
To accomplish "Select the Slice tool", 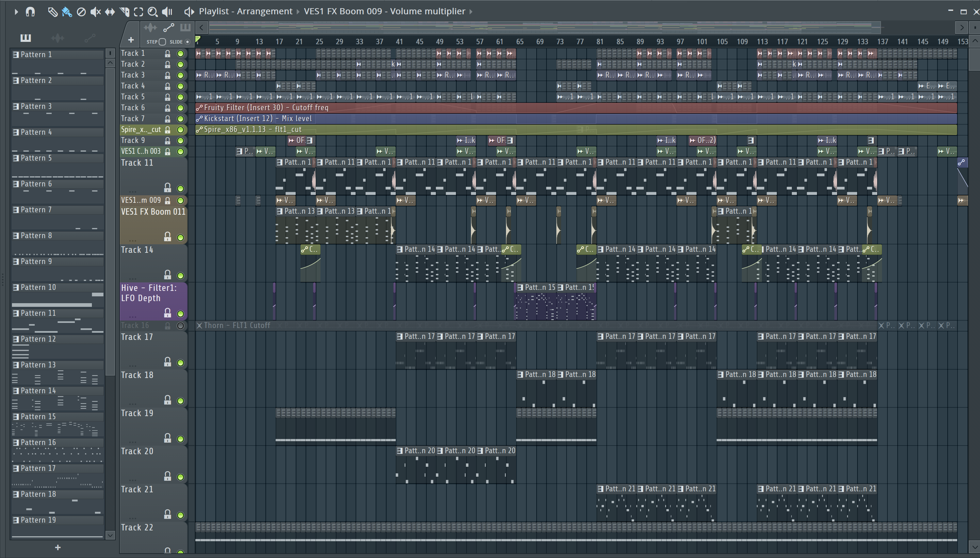I will coord(124,12).
